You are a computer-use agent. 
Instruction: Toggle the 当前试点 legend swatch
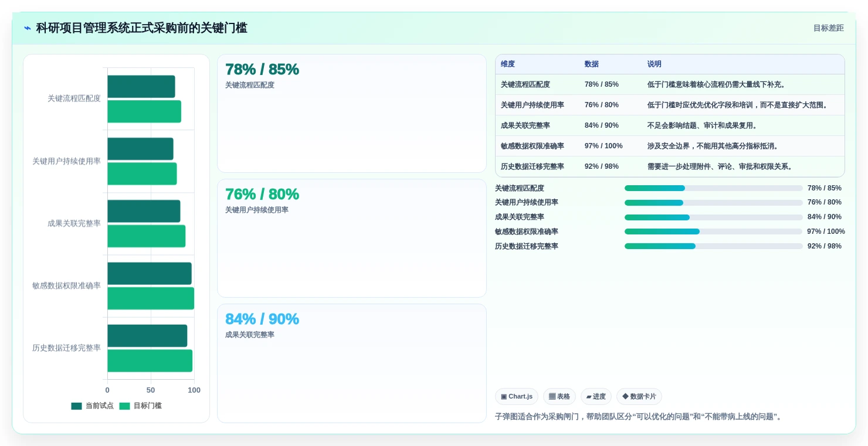tap(77, 406)
